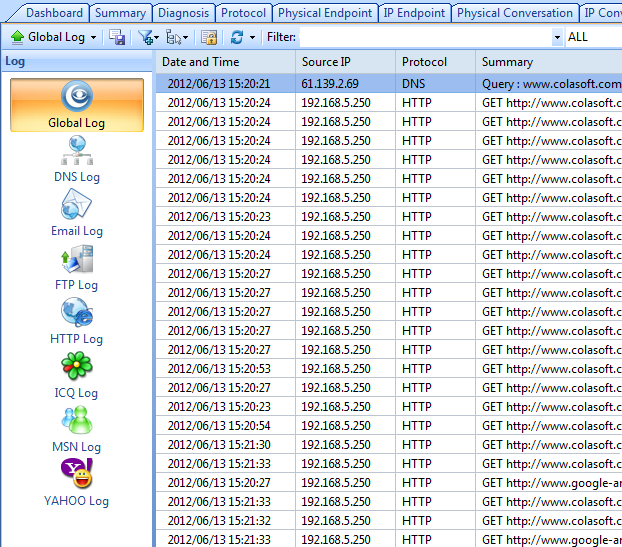Image resolution: width=622 pixels, height=547 pixels.
Task: Open the Diagnosis tab
Action: pyautogui.click(x=183, y=13)
